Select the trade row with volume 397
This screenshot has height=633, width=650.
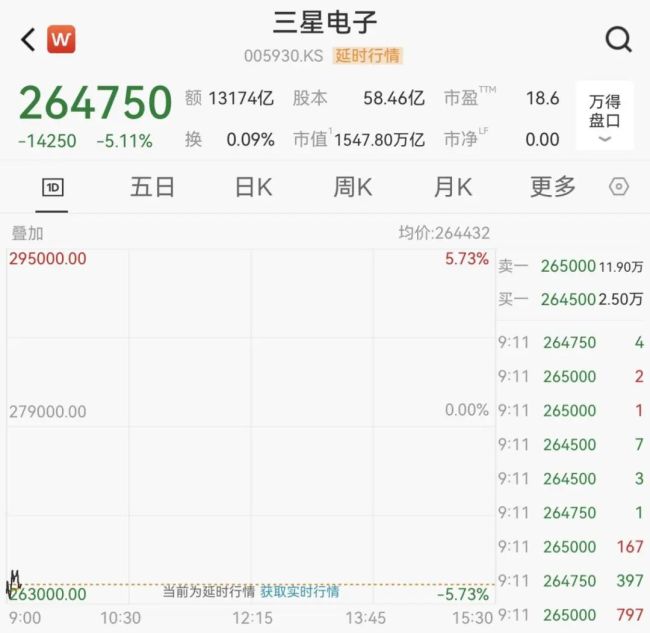[x=570, y=581]
